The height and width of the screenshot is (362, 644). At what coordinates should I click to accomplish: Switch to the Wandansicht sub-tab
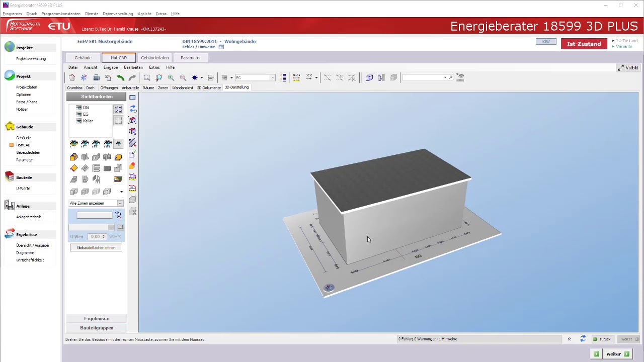point(183,87)
